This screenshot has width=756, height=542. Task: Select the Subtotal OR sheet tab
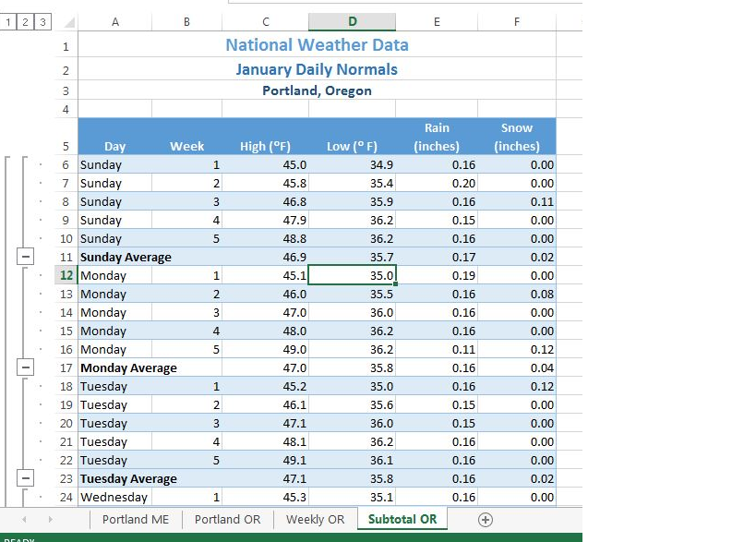pos(402,519)
